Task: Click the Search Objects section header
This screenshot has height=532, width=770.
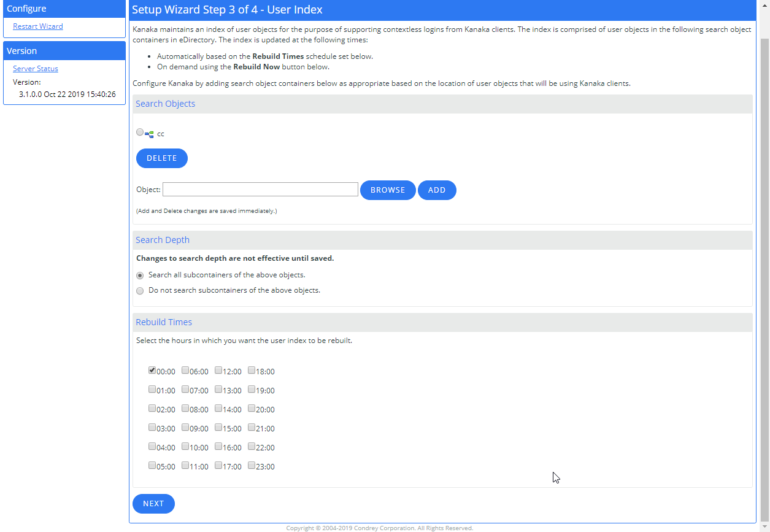Action: [442, 104]
